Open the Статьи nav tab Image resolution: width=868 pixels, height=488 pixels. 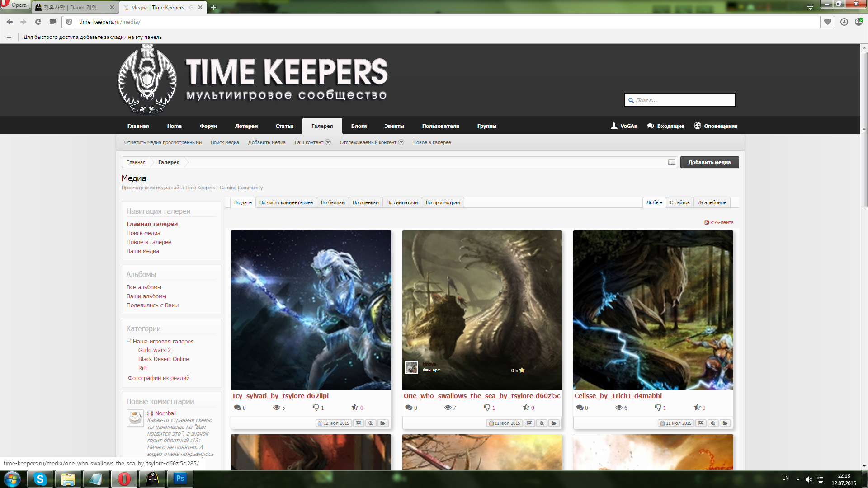coord(284,126)
